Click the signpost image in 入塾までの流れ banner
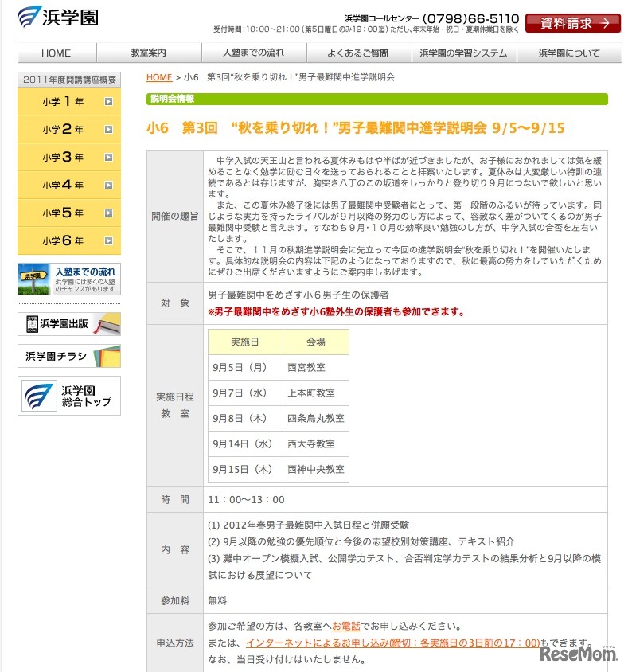Screen dimensions: 628x672 coord(34,279)
